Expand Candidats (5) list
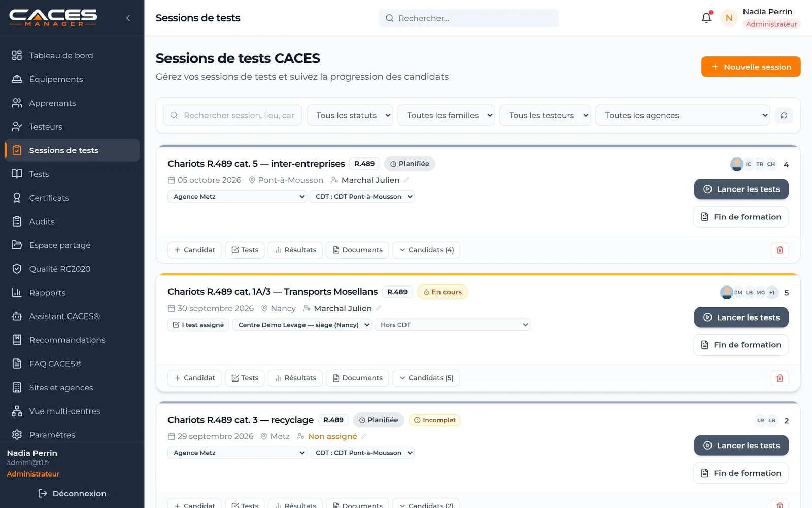The width and height of the screenshot is (812, 508). (x=426, y=378)
